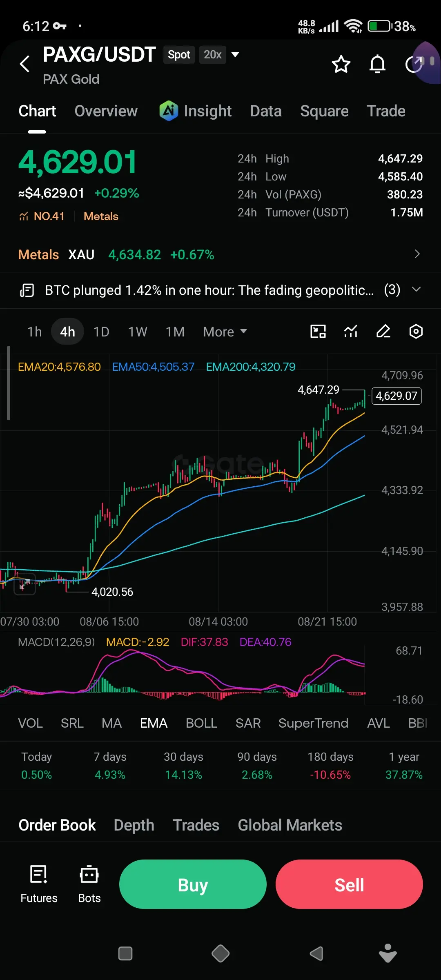Select the 1W timeframe
441x980 pixels.
[138, 332]
